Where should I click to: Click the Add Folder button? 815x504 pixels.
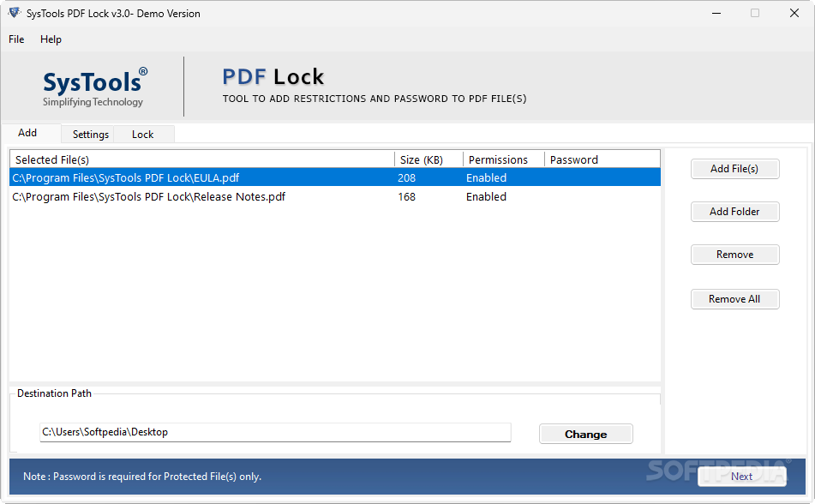click(x=734, y=212)
